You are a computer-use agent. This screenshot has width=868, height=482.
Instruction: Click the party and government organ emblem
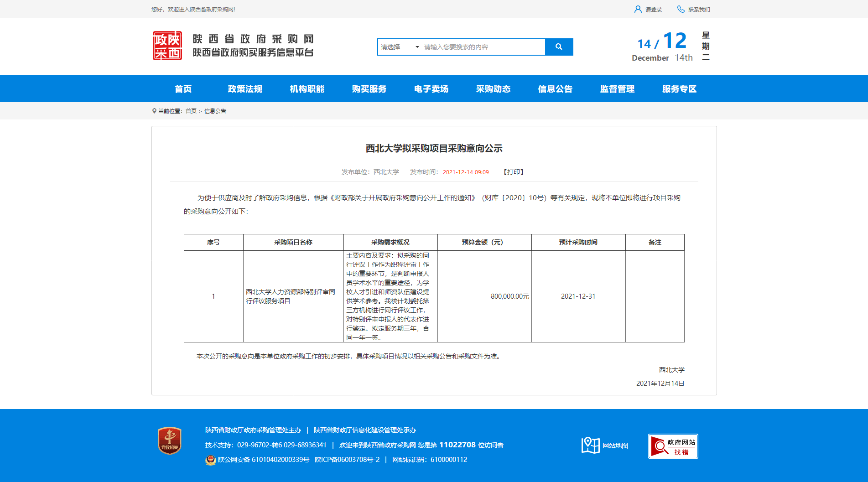pos(169,441)
